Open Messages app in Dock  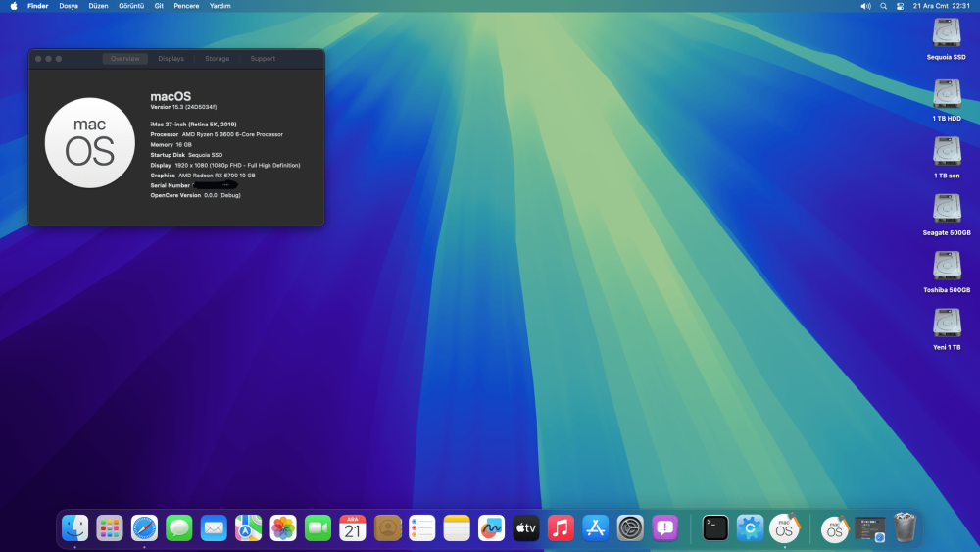(178, 528)
